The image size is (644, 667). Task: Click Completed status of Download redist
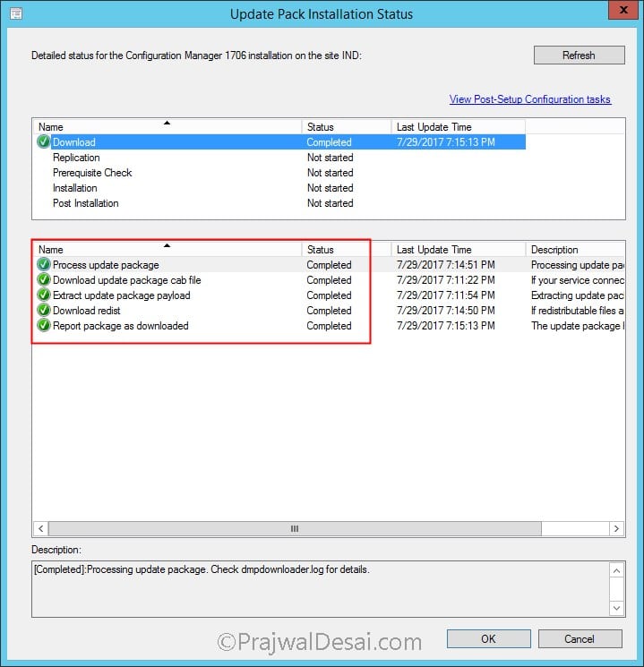click(329, 311)
